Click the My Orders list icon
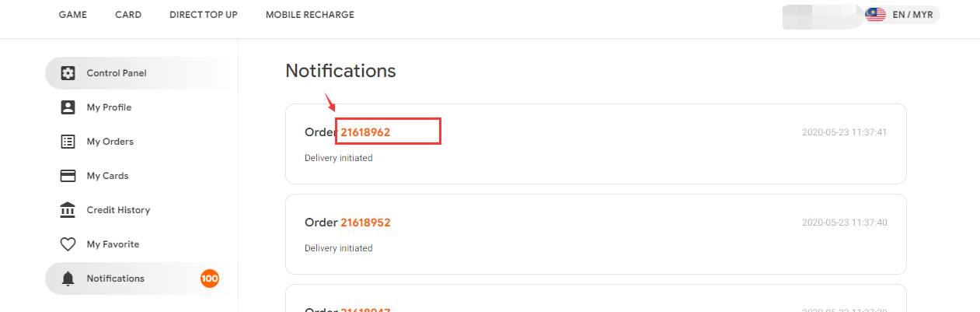The width and height of the screenshot is (980, 312). pos(68,142)
